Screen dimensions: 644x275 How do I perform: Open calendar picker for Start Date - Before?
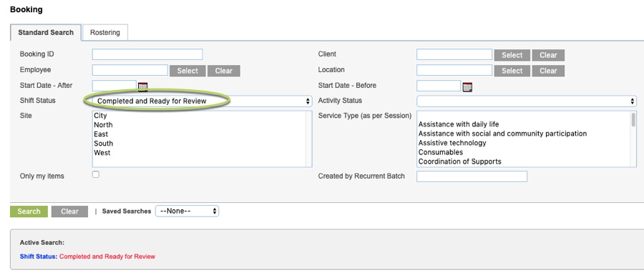click(467, 87)
